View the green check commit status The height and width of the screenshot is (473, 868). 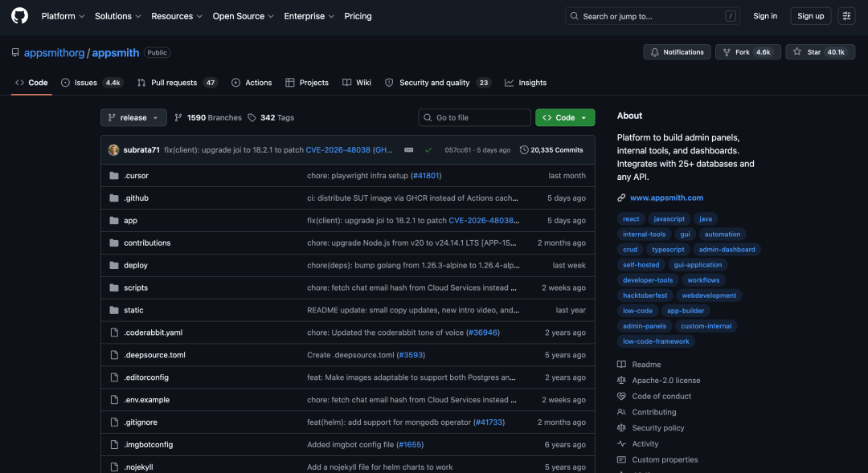428,150
